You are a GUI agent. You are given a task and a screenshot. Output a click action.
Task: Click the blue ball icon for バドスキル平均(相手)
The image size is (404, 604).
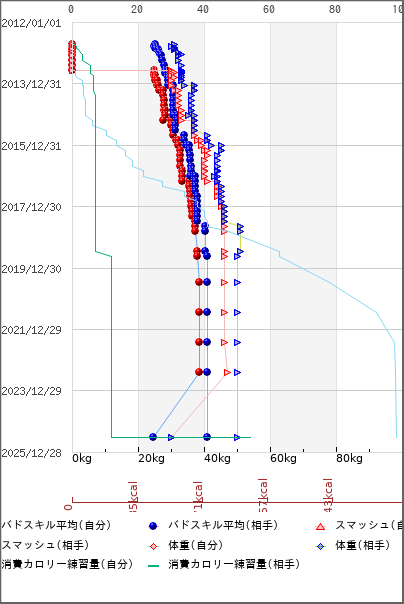click(x=153, y=526)
